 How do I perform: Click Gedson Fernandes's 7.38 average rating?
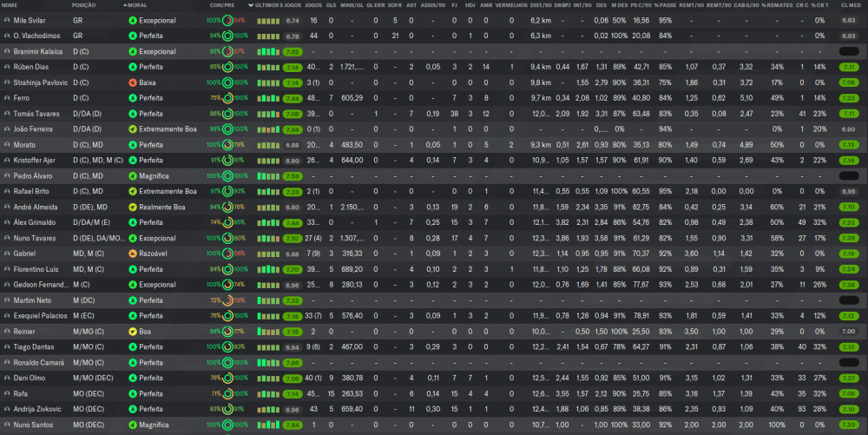click(849, 285)
